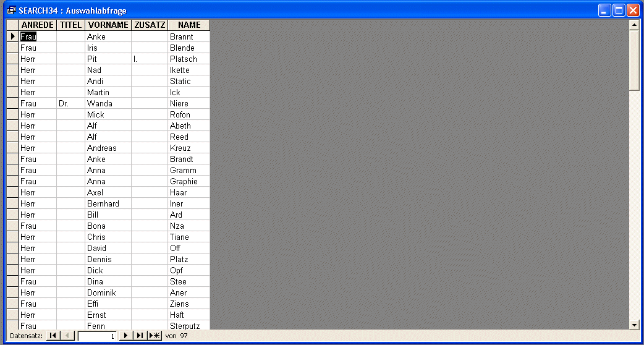Viewport: 644px width, 345px height.
Task: Click scroll up arrow of vertical scrollbar
Action: click(634, 24)
